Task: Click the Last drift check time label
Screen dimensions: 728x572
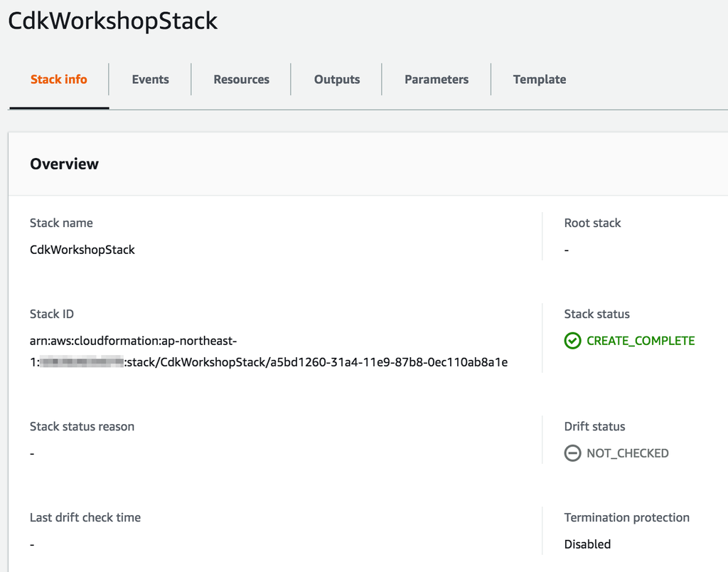Action: [85, 518]
